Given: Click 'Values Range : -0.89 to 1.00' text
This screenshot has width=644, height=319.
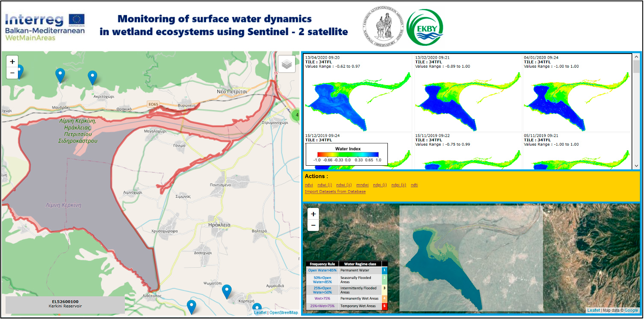Looking at the screenshot, I should coord(443,66).
